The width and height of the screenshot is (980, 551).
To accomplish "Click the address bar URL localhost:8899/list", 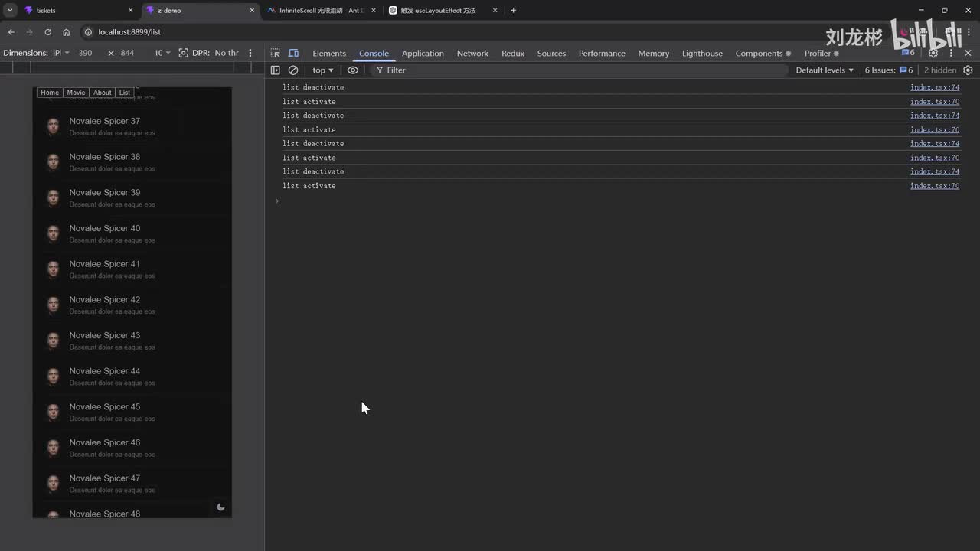I will tap(129, 32).
